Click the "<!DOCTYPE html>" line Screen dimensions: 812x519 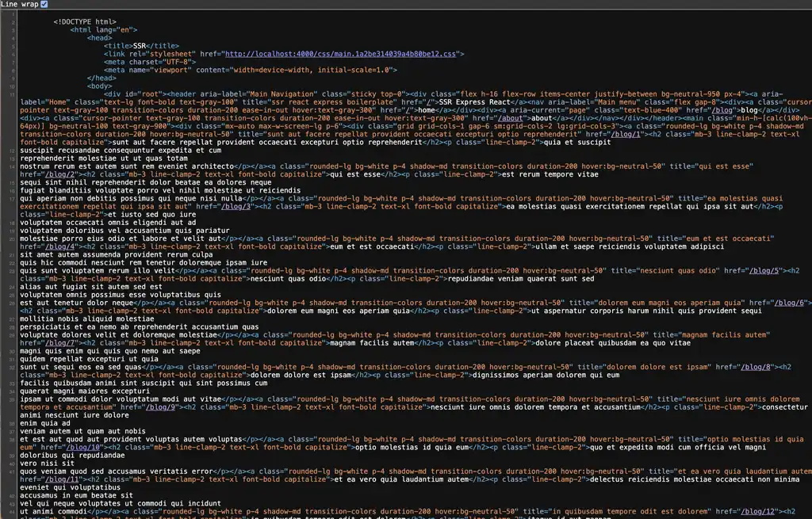(85, 21)
